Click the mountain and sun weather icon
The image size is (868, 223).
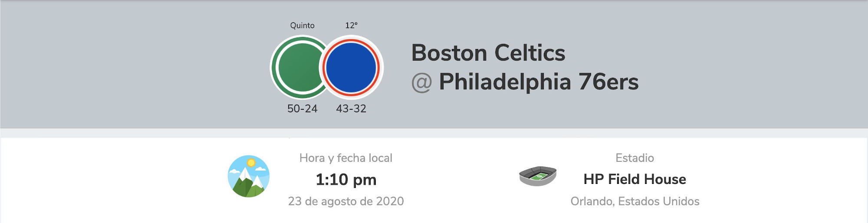coord(249,176)
